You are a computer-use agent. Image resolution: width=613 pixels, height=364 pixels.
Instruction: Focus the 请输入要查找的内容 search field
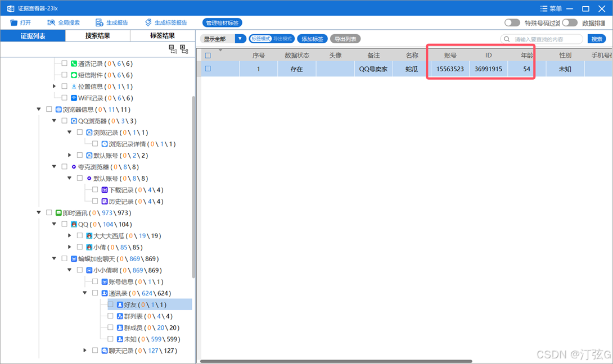542,39
